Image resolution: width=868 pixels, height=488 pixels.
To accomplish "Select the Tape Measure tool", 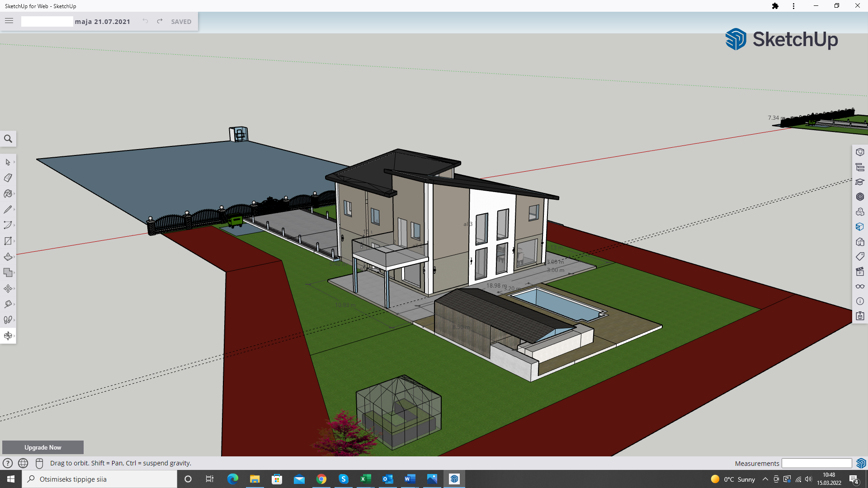I will pos(8,304).
